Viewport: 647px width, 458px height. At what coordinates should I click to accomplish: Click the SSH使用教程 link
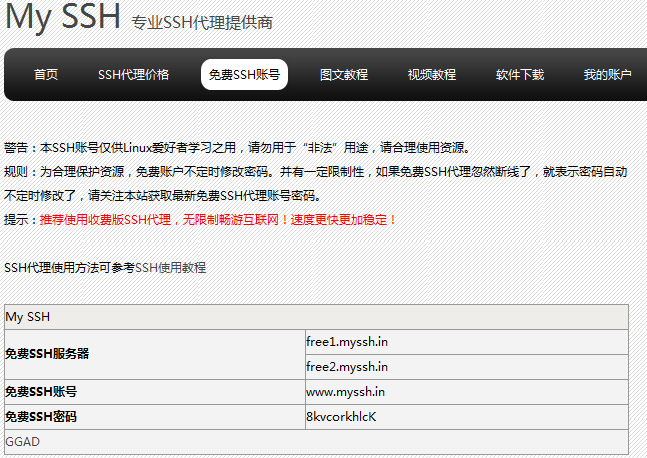[x=170, y=268]
